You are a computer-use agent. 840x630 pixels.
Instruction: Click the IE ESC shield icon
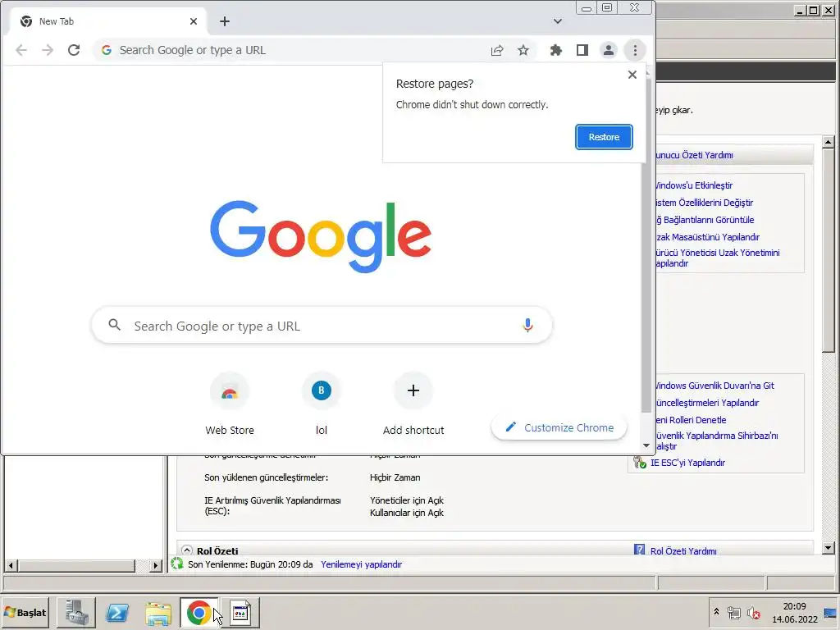[x=640, y=463]
